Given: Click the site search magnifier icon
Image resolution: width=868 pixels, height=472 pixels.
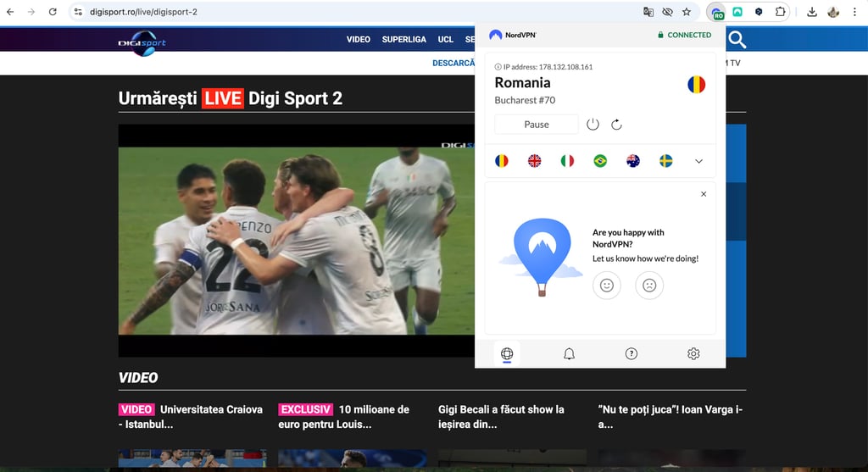Looking at the screenshot, I should [737, 39].
